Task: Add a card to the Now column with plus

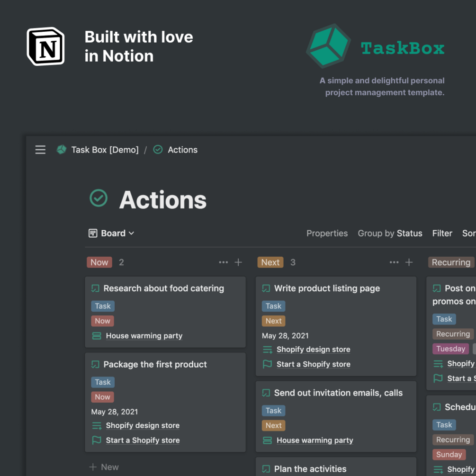Action: coord(238,262)
